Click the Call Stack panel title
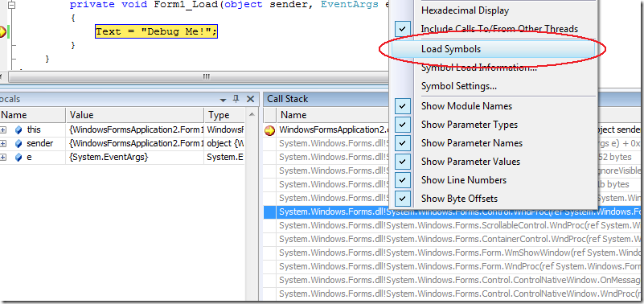Viewport: 644px width, 304px height. tap(288, 99)
